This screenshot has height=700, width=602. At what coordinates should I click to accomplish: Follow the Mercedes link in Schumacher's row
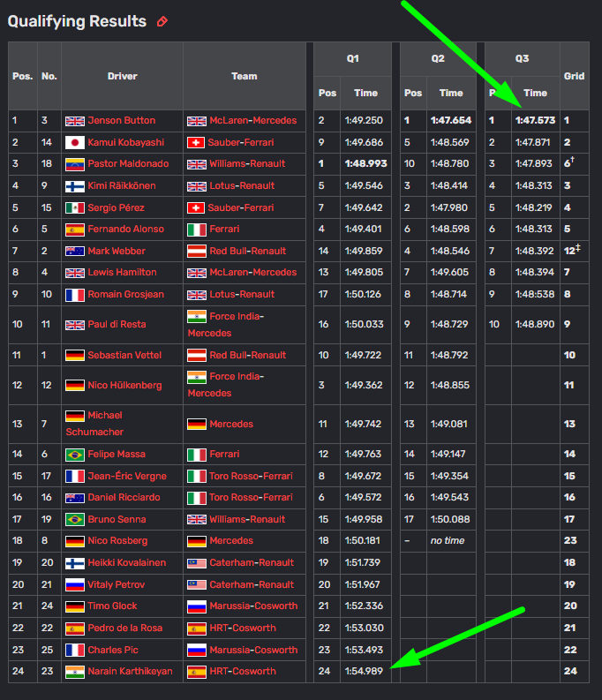[231, 424]
